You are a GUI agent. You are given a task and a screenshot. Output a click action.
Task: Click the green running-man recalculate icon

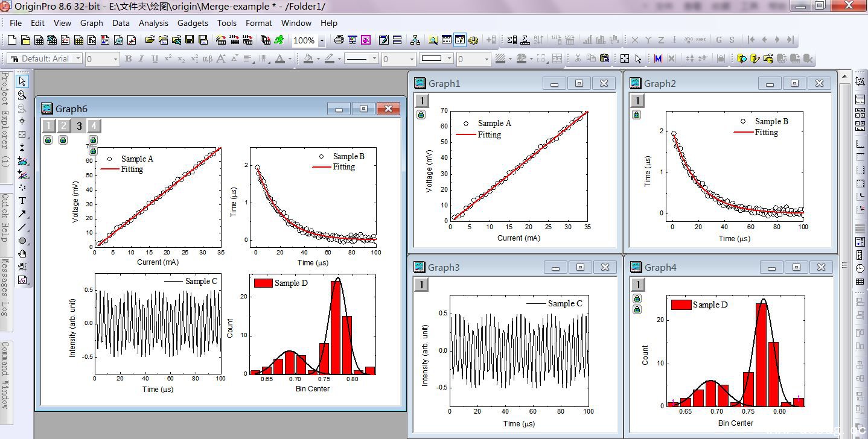pyautogui.click(x=278, y=40)
